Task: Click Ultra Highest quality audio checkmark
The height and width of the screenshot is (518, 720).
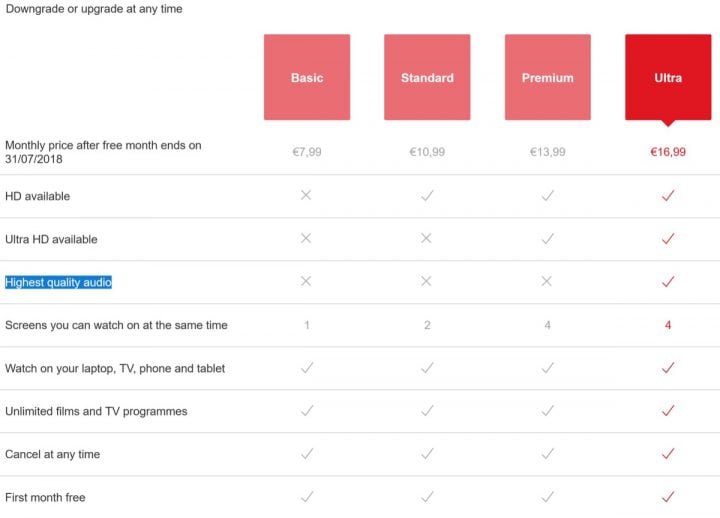Action: click(x=668, y=282)
